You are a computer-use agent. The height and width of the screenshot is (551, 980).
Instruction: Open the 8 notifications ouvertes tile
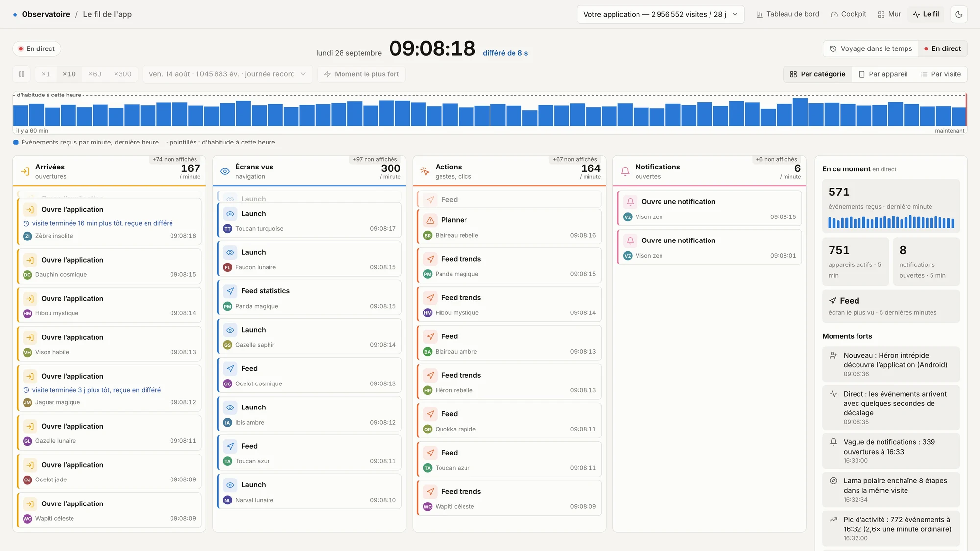coord(926,262)
